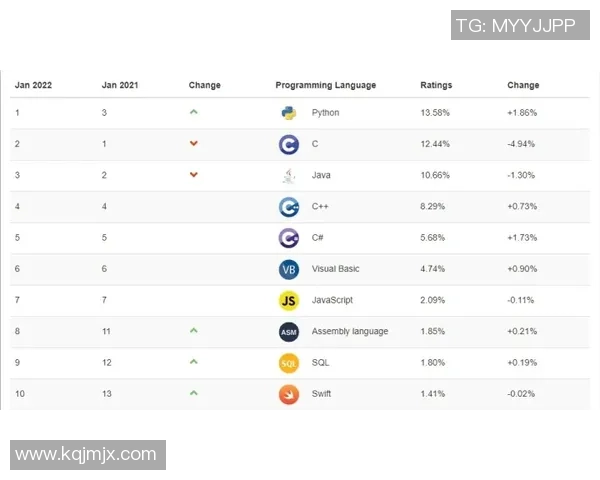Click the C language logo icon
Viewport: 600px width, 480px height.
(289, 144)
